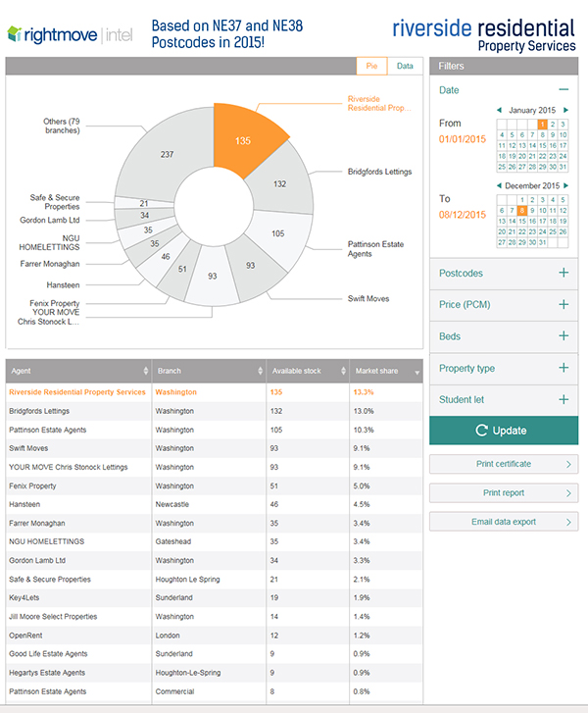Go to next month after January 2015
The height and width of the screenshot is (713, 588).
(x=565, y=110)
